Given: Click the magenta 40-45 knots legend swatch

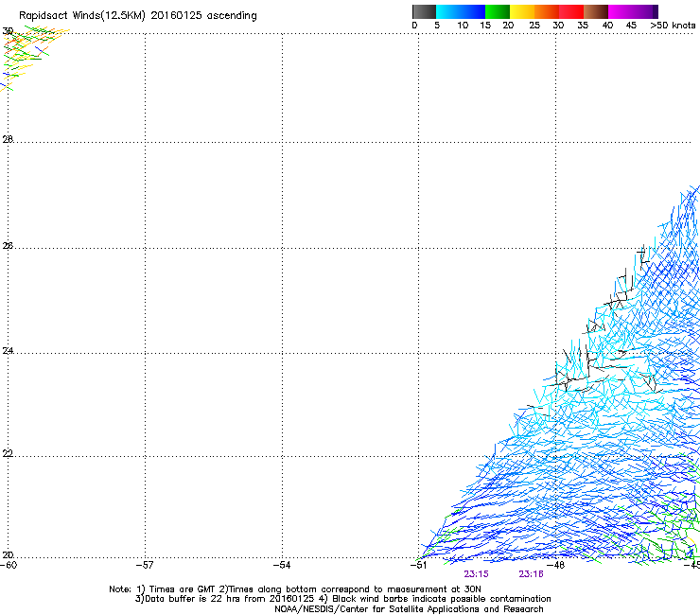Looking at the screenshot, I should coord(621,11).
